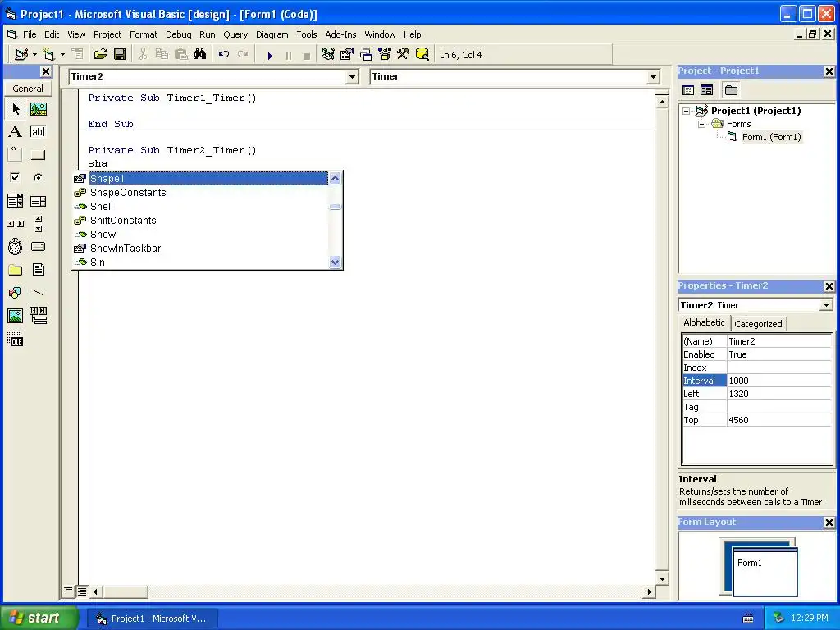Start the program with Run button
The width and height of the screenshot is (840, 630).
[x=270, y=55]
